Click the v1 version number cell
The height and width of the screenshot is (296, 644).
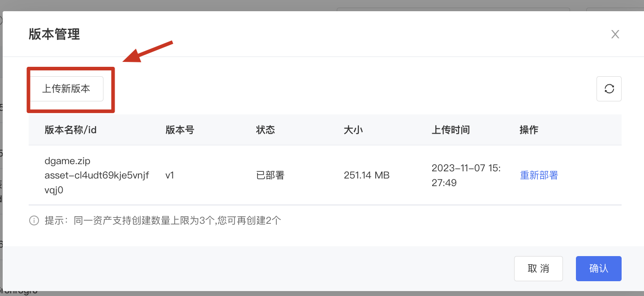pos(170,175)
